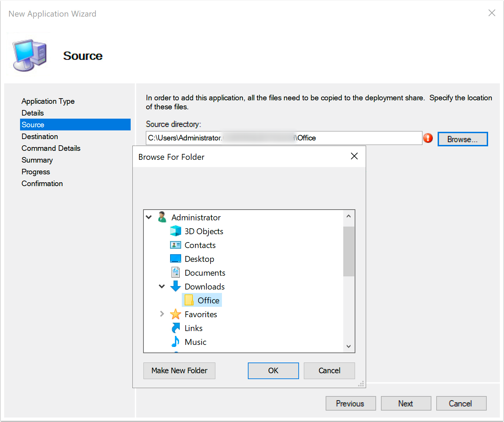This screenshot has width=504, height=422.
Task: Confirm folder selection with OK
Action: coord(273,370)
